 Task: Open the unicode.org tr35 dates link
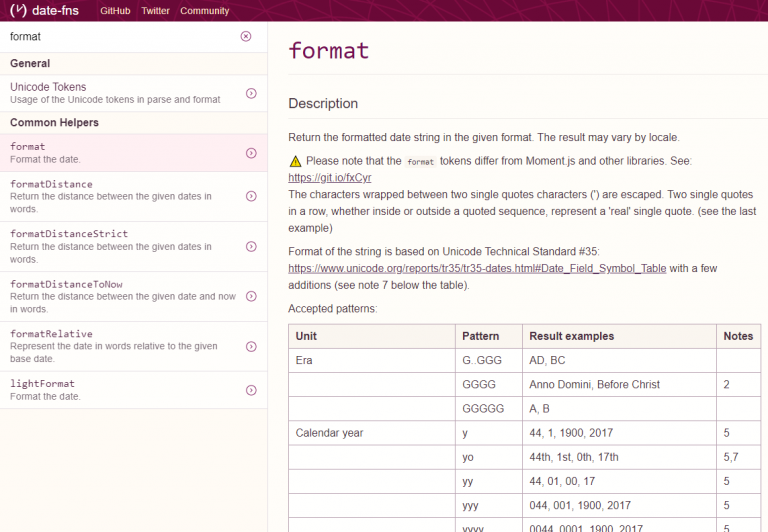(477, 268)
